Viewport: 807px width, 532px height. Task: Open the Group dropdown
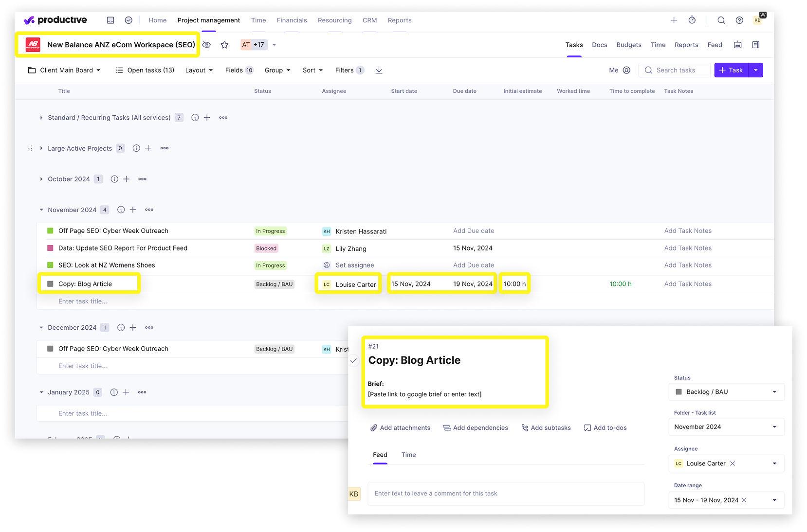(277, 70)
